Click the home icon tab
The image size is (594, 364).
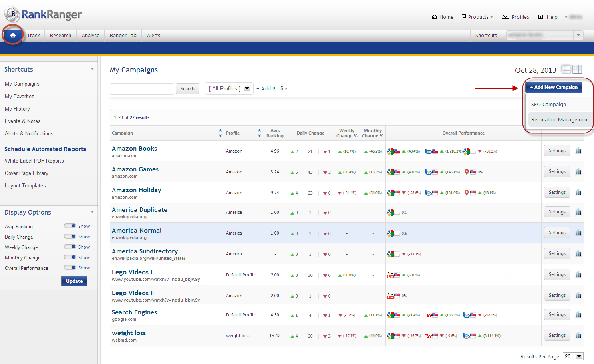coord(13,35)
